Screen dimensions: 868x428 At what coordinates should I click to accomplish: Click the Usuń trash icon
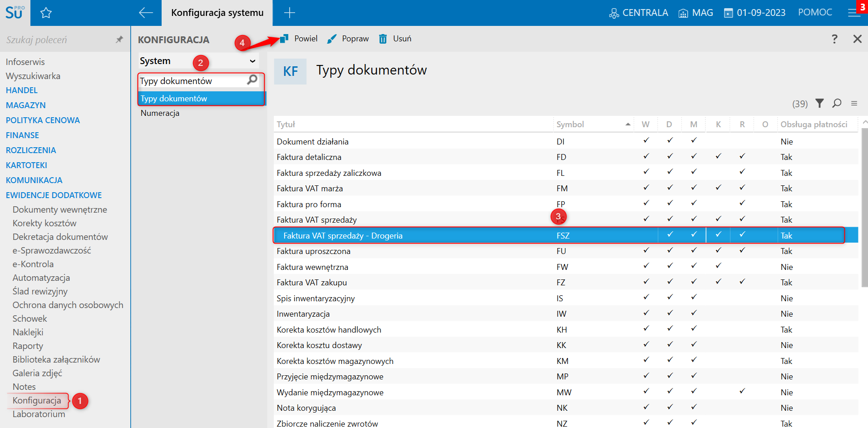383,39
